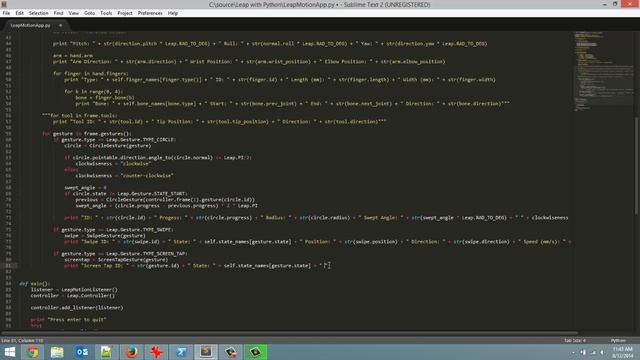Screen dimensions: 640x360
Task: Place cursor on 'def main():' line
Action: coord(34,284)
